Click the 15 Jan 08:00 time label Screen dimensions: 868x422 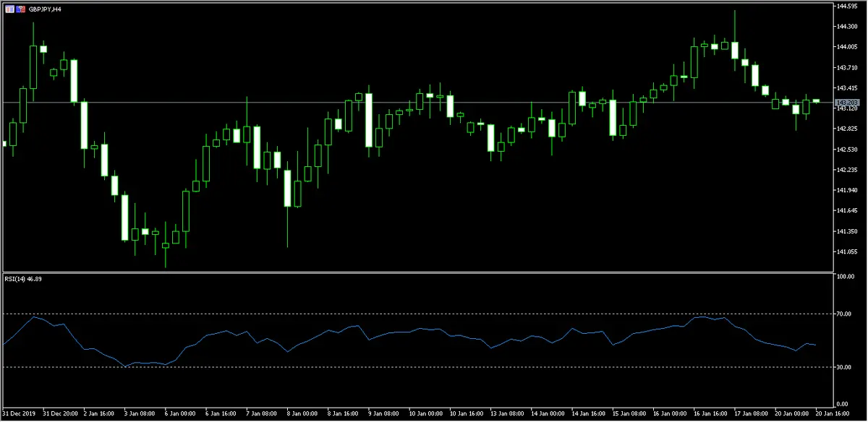pyautogui.click(x=630, y=415)
